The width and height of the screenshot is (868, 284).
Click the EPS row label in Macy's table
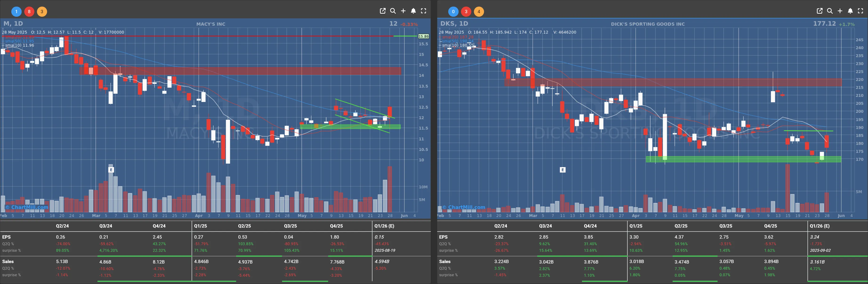(x=6, y=237)
